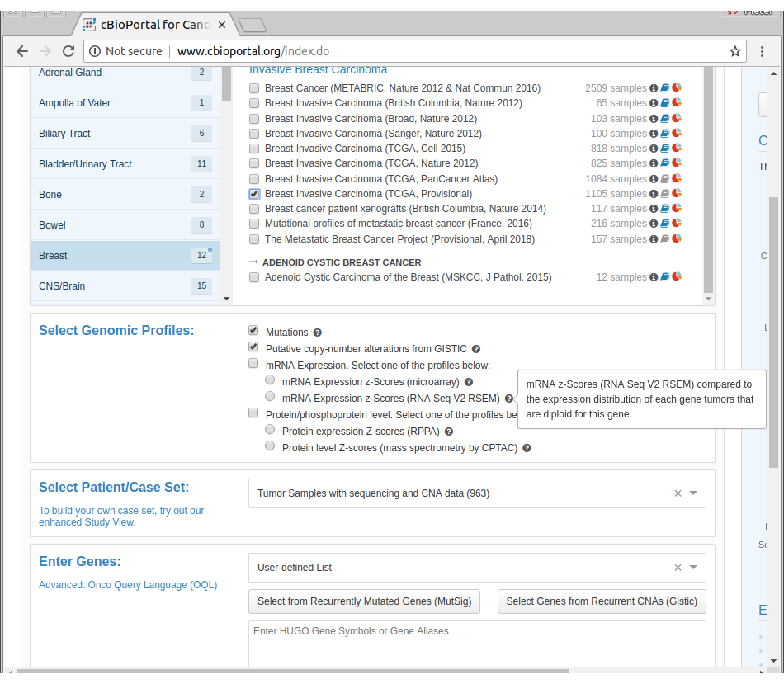Open help for Protein level Z-scores (mass spectrometry)
This screenshot has height=684, width=784.
pyautogui.click(x=527, y=448)
